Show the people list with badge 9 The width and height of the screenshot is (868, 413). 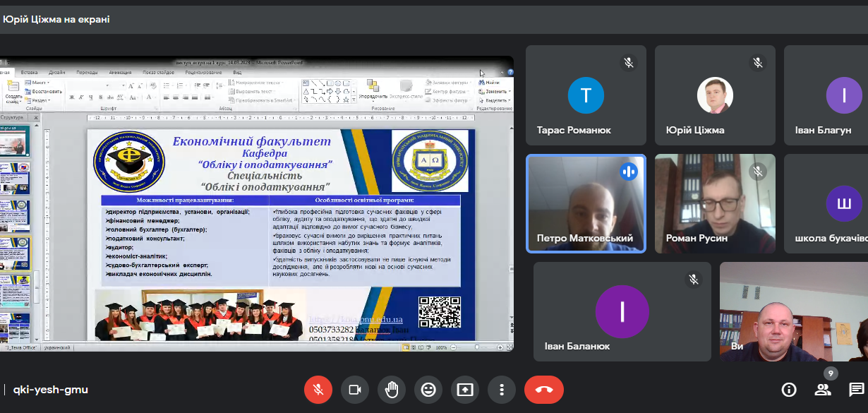tap(823, 389)
